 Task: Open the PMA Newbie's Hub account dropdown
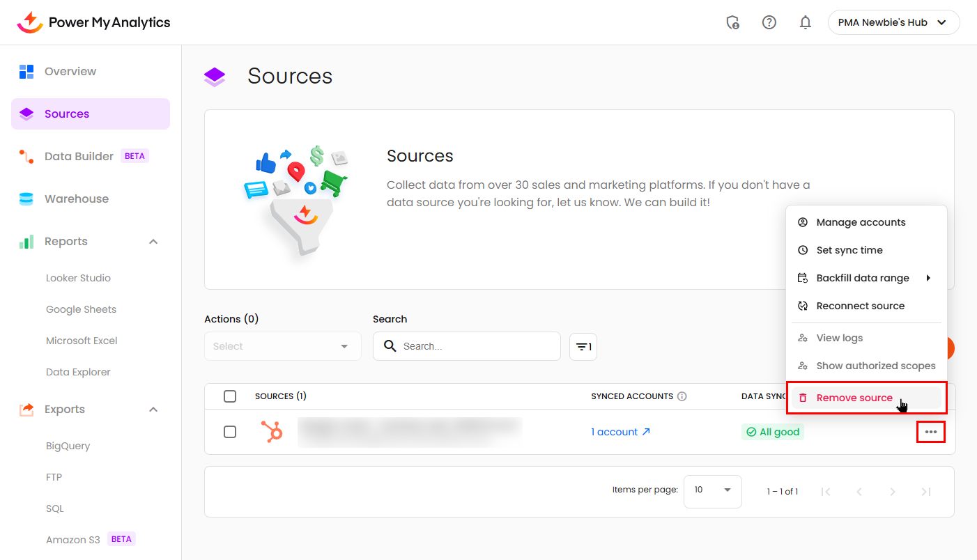[x=893, y=22]
